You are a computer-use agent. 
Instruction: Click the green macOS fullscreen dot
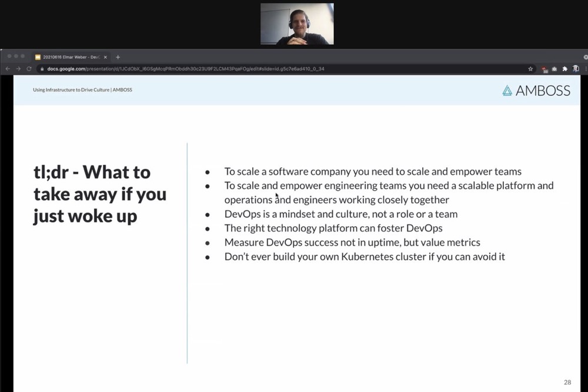point(22,57)
